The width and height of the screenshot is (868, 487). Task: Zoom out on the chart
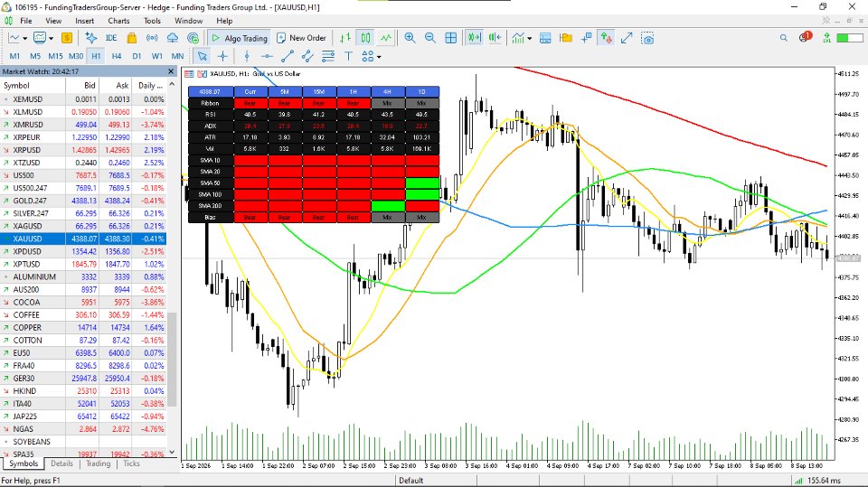[430, 38]
